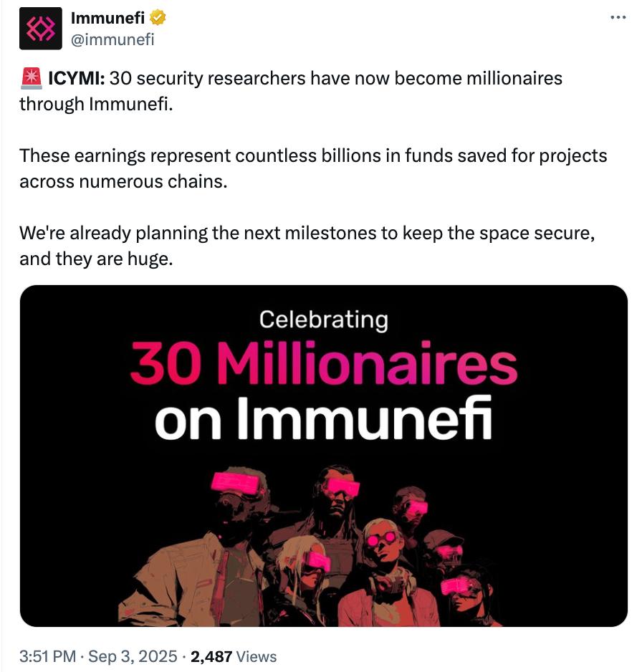Image resolution: width=642 pixels, height=672 pixels.
Task: Click the Sep 3, 2025 date
Action: pyautogui.click(x=133, y=656)
